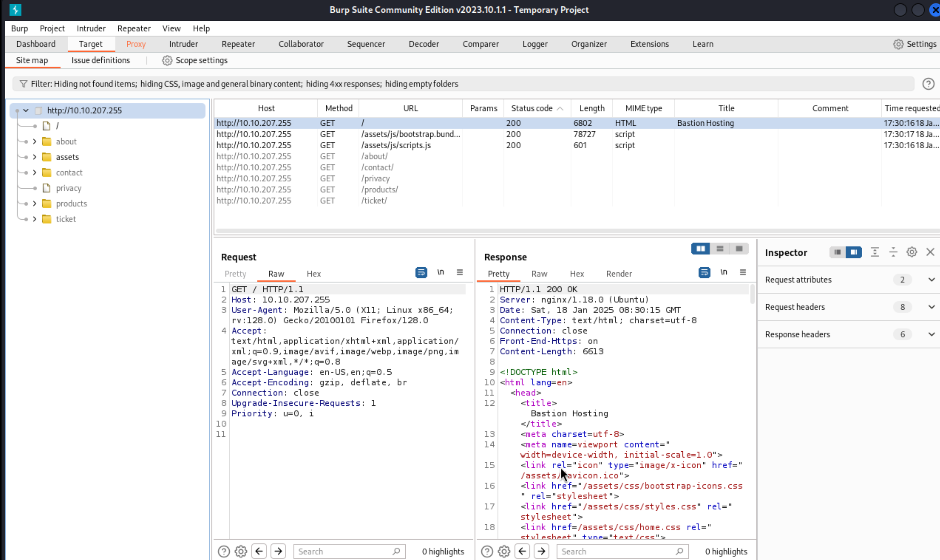
Task: Click the Scope settings gear icon
Action: click(x=167, y=60)
